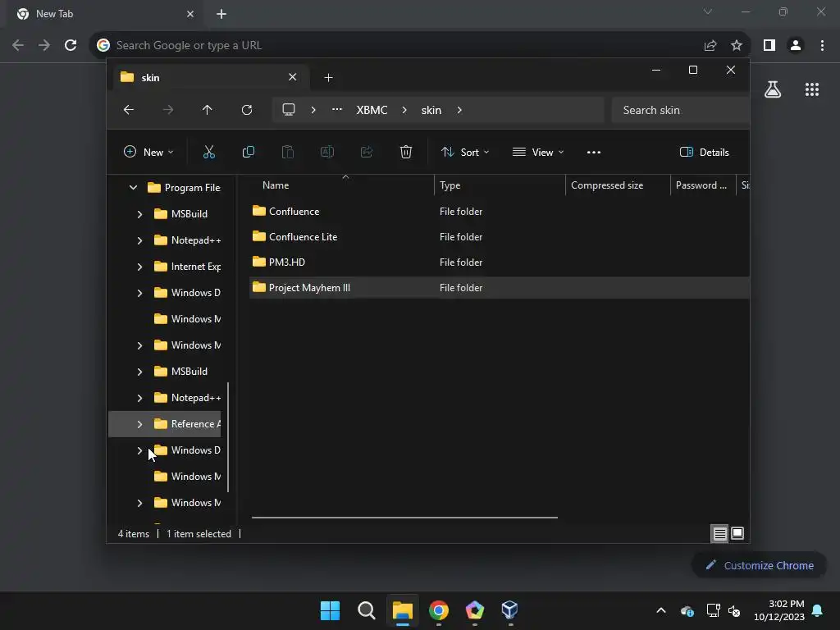Expand the Reference Assemblies tree folder
This screenshot has height=630, width=840.
tap(139, 424)
